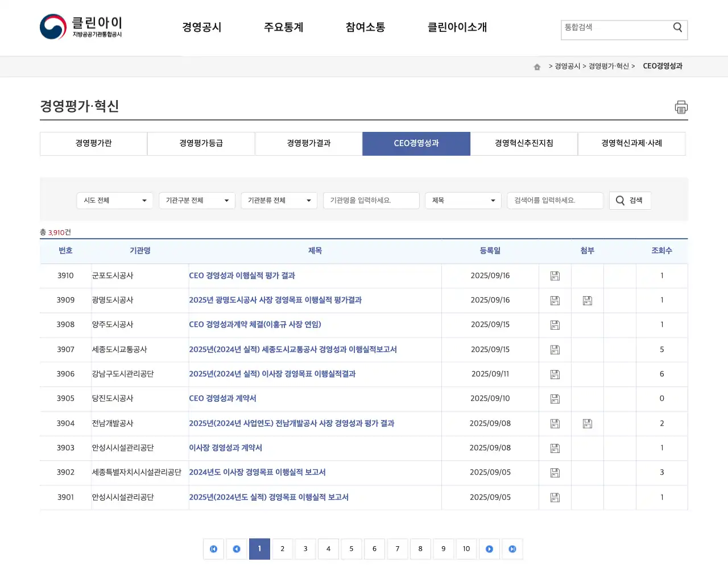Open the CEO 경영성과 계약서 link
The width and height of the screenshot is (728, 582).
pos(222,398)
